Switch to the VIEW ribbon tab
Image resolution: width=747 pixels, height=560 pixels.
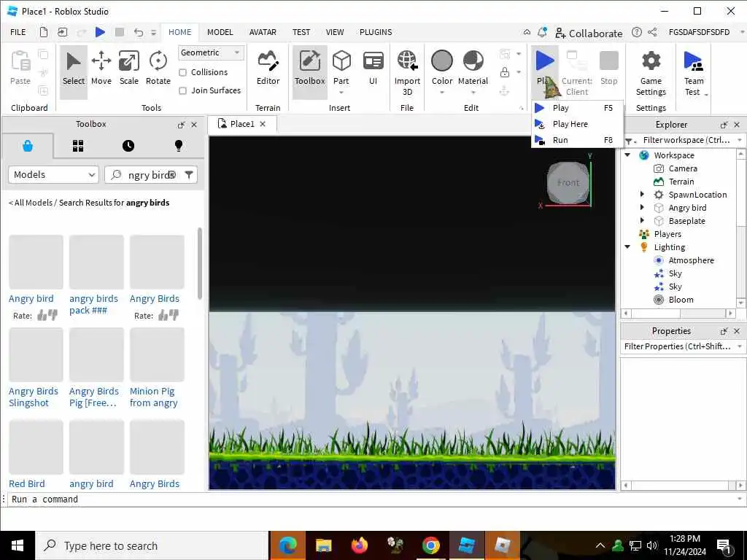point(334,32)
